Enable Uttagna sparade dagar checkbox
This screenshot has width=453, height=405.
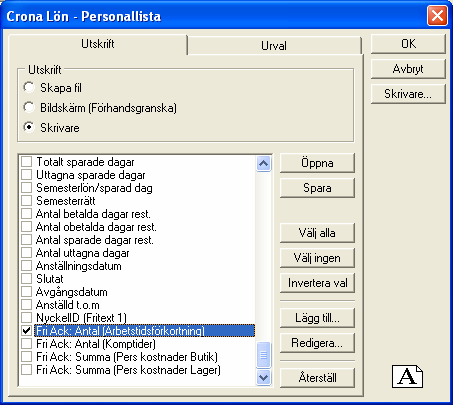click(x=26, y=175)
